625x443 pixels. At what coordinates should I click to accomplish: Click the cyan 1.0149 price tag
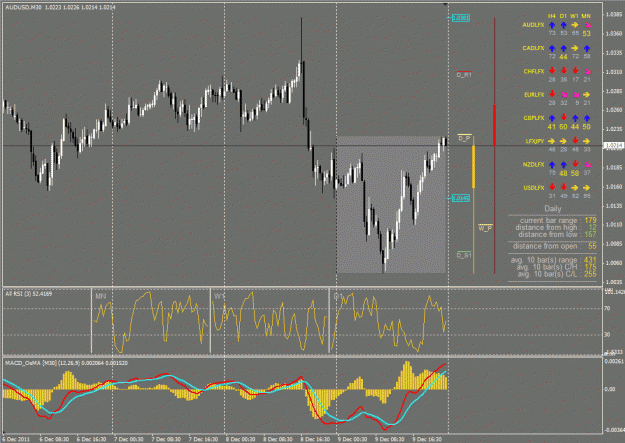[461, 198]
